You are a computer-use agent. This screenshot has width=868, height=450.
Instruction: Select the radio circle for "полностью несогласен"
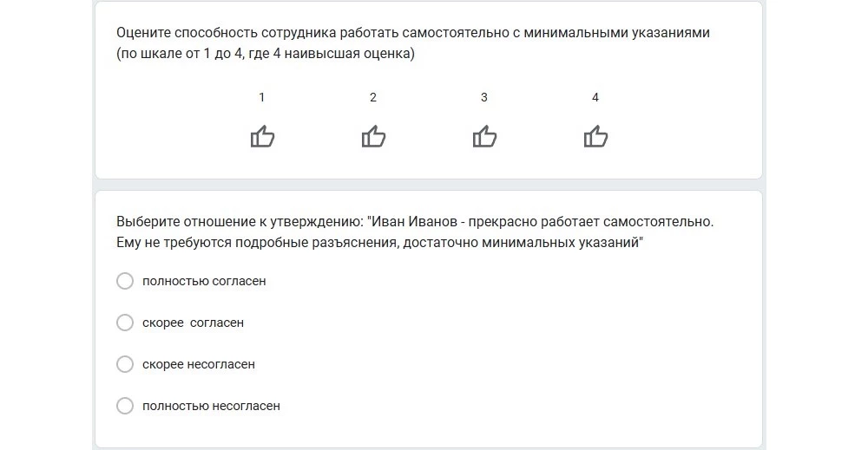tap(125, 406)
